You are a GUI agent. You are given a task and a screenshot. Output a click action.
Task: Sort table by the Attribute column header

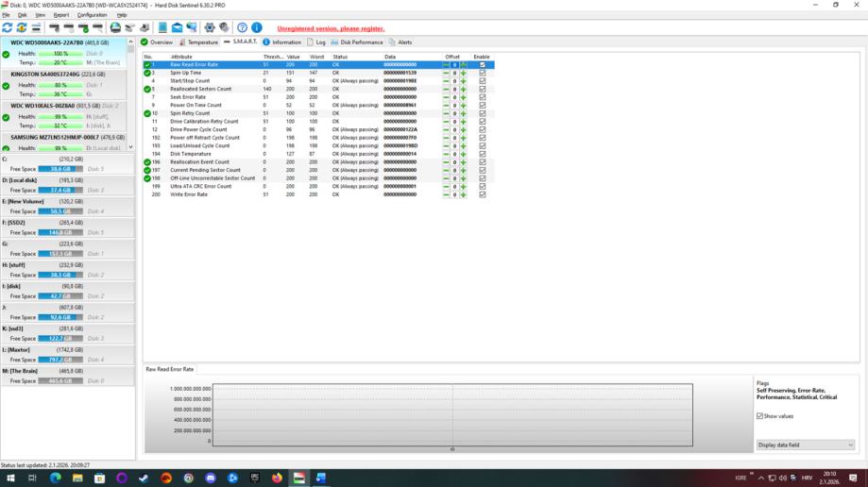click(181, 57)
